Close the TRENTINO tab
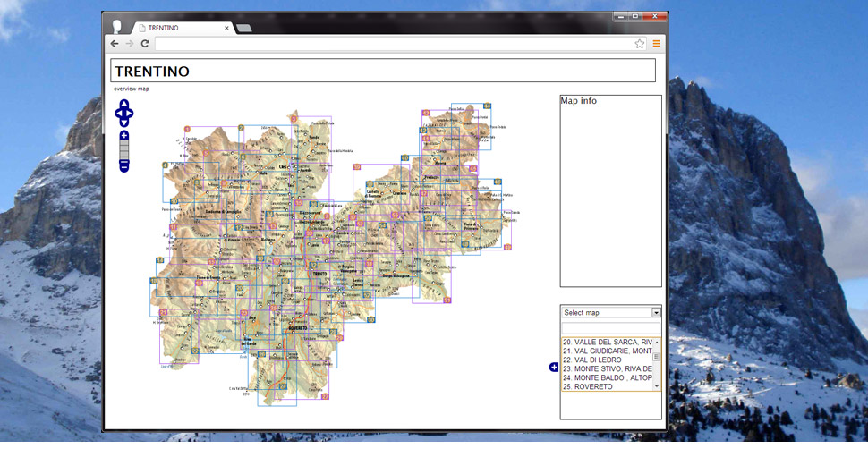The height and width of the screenshot is (457, 868). pos(226,28)
